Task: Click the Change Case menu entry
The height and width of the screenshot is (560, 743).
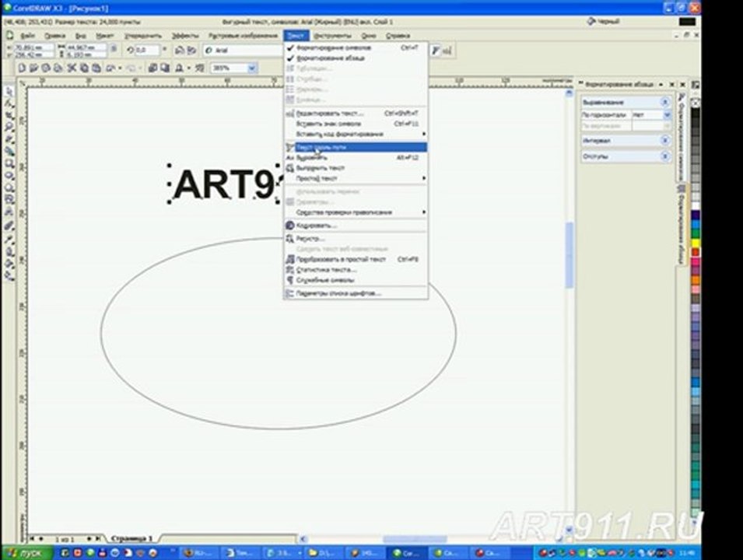Action: click(x=356, y=238)
